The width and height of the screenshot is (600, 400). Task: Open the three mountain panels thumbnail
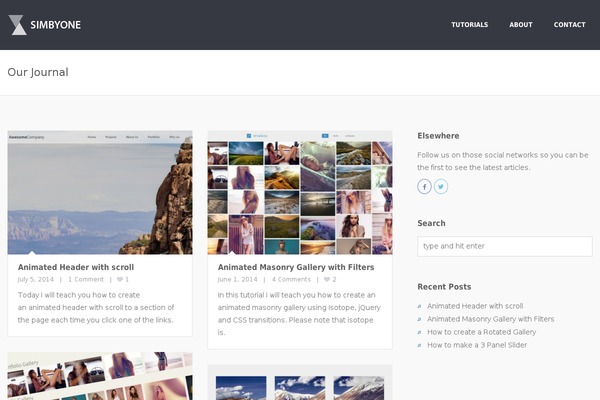300,382
